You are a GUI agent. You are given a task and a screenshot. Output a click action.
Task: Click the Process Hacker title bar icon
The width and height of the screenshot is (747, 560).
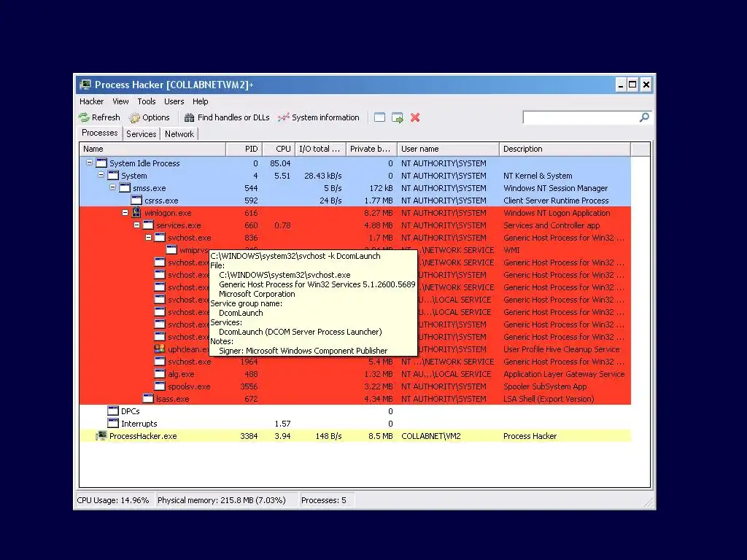(85, 85)
